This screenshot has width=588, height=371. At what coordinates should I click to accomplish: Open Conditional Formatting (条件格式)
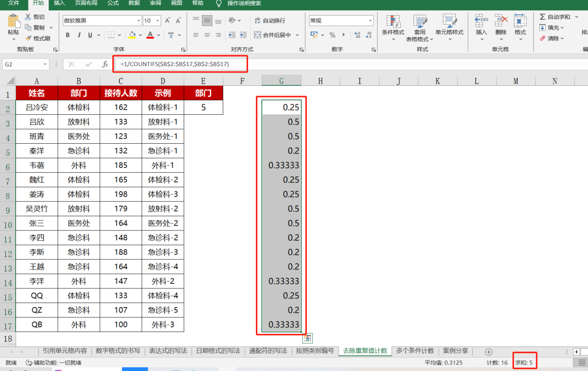(x=393, y=27)
